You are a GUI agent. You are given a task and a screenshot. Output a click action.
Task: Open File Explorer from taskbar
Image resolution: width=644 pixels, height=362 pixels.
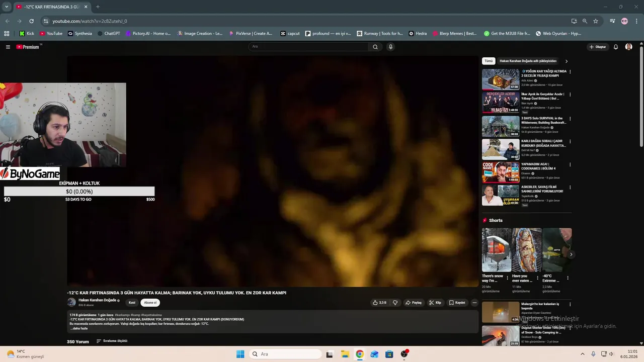[x=345, y=354]
